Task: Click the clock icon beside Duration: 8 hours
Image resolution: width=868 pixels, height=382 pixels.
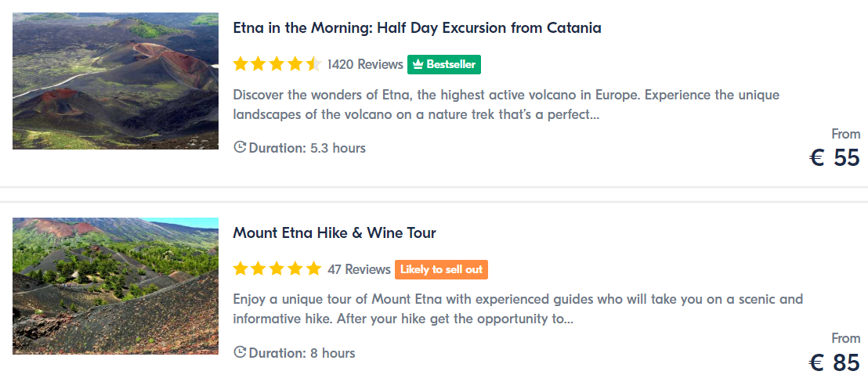Action: point(240,352)
